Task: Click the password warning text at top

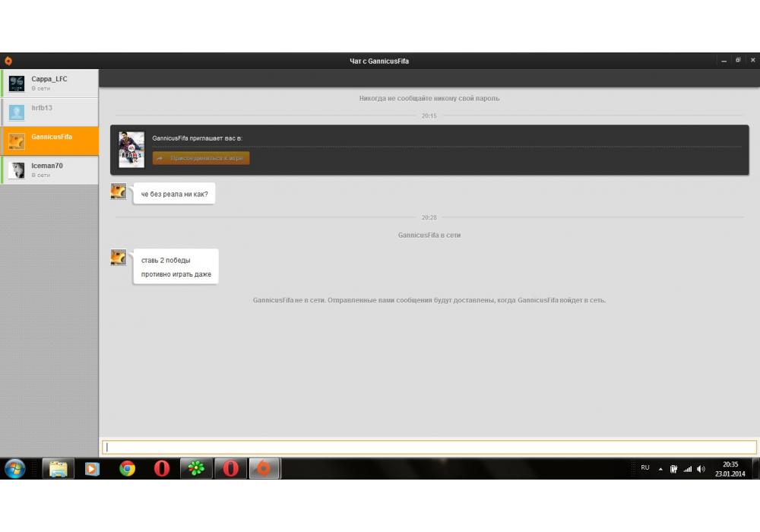Action: pos(429,98)
